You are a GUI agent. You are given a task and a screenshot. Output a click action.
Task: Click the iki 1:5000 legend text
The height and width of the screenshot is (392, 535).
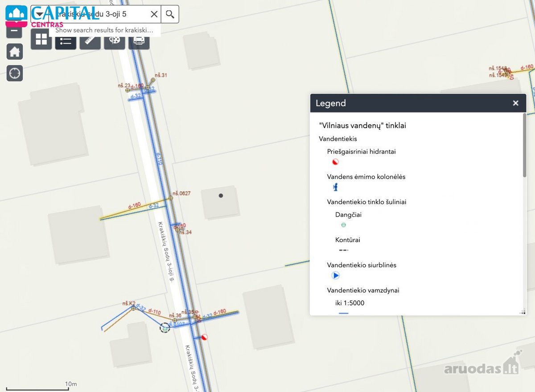click(x=350, y=303)
